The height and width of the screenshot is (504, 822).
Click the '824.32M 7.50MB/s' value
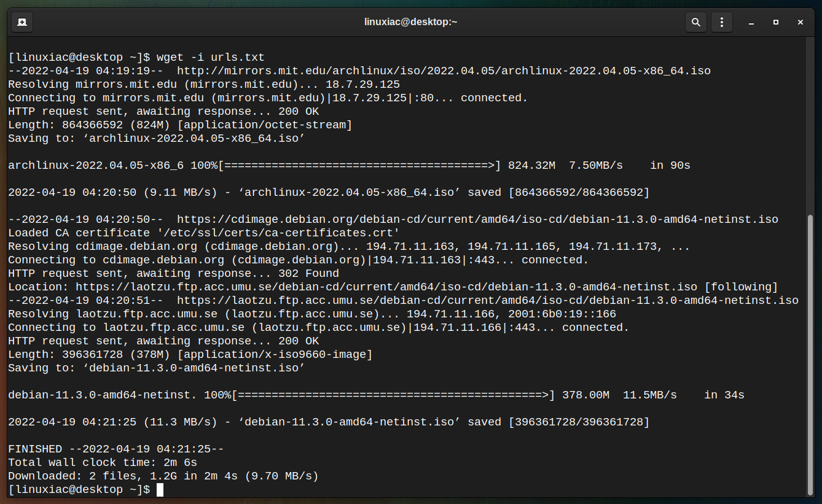point(565,165)
